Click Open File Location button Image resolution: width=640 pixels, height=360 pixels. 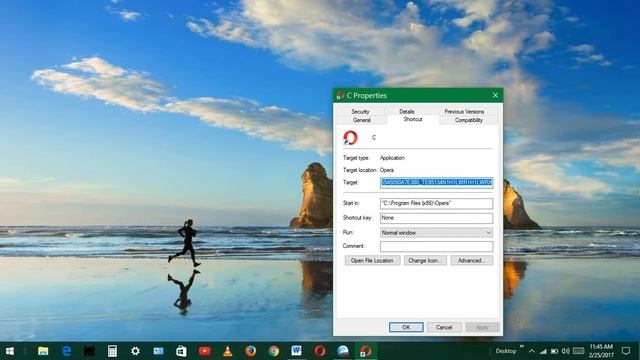click(x=372, y=260)
